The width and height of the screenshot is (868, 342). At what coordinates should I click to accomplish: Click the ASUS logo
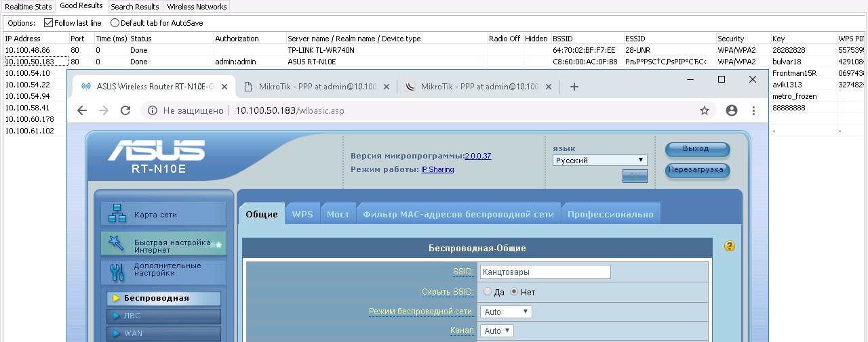[x=157, y=150]
